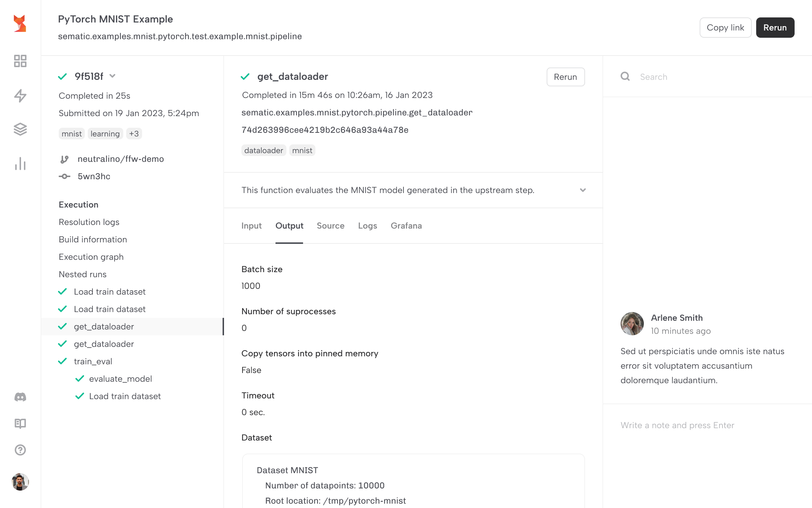Click the Copy link button
This screenshot has width=812, height=508.
[725, 28]
